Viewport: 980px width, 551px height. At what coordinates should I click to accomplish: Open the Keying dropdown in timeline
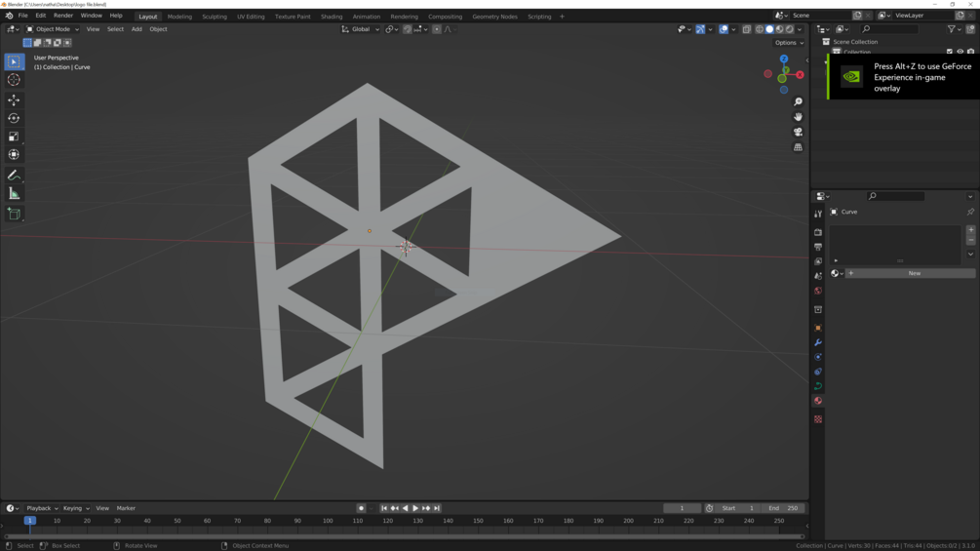click(x=76, y=508)
